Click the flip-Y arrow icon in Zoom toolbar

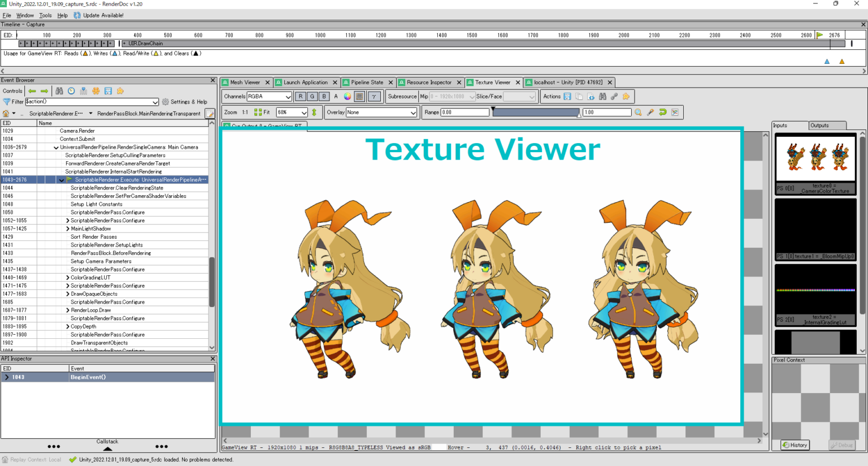point(315,112)
